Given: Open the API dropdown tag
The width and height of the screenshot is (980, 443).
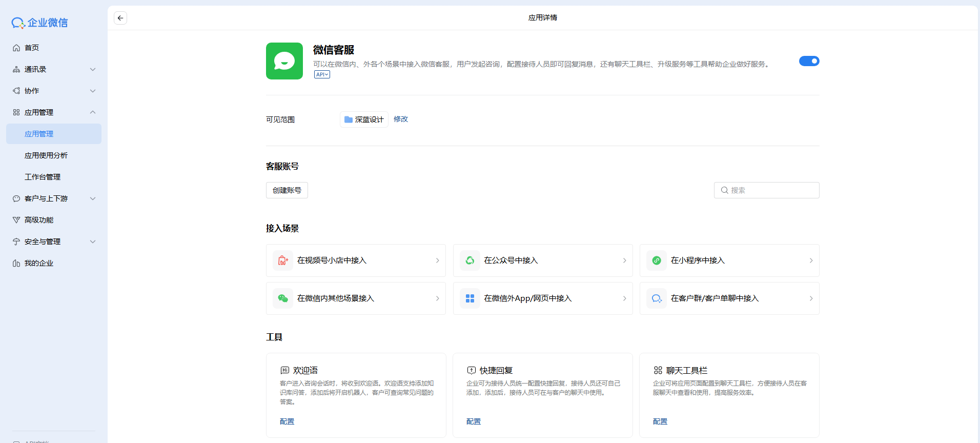Looking at the screenshot, I should 322,74.
